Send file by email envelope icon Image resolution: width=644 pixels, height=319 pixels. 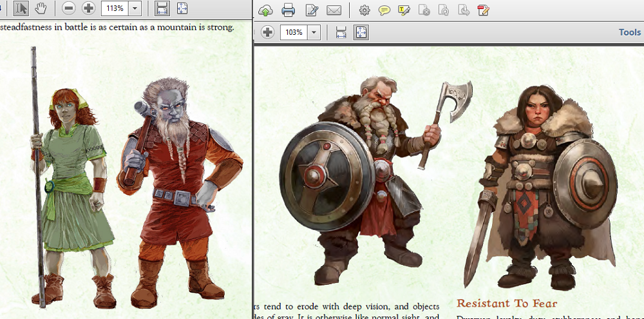(334, 10)
